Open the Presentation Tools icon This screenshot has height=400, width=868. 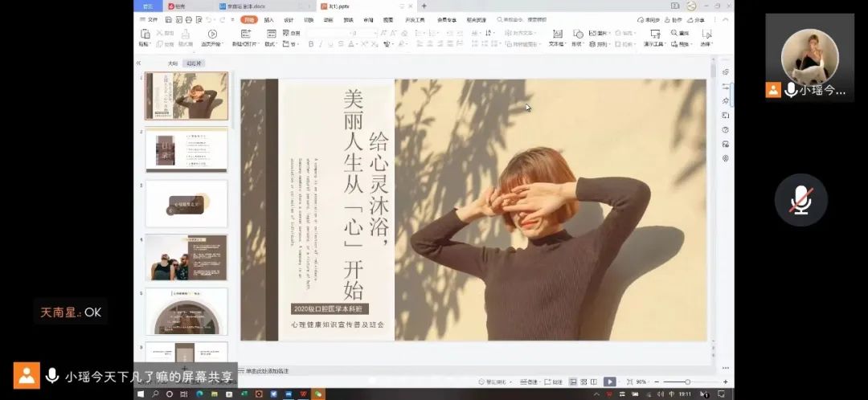click(655, 34)
